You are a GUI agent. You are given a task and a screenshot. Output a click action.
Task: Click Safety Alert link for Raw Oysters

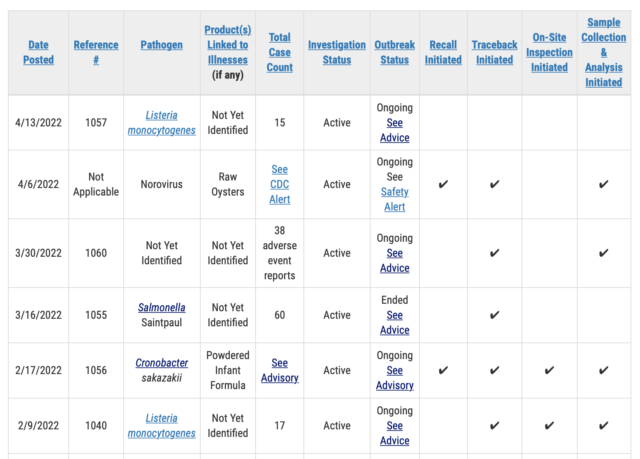pos(395,199)
